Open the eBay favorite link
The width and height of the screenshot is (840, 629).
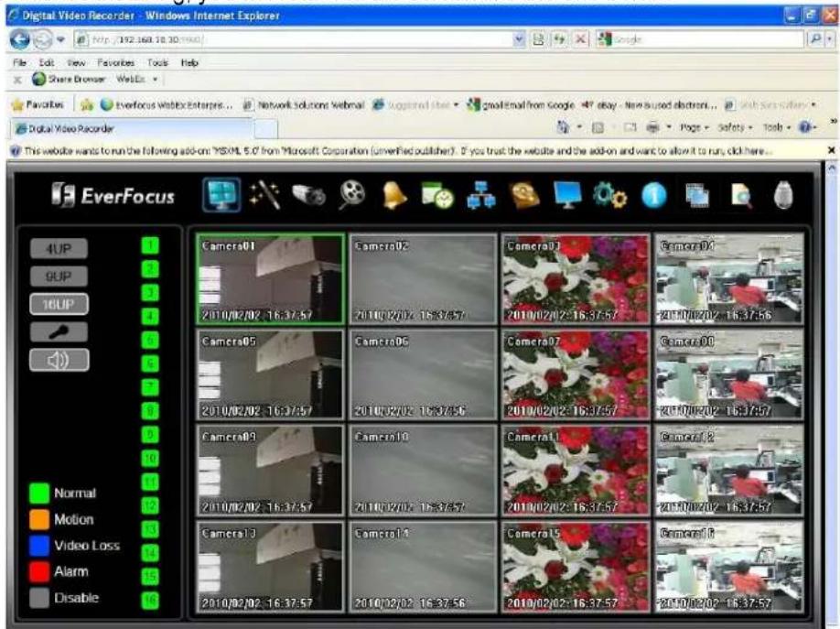[649, 105]
